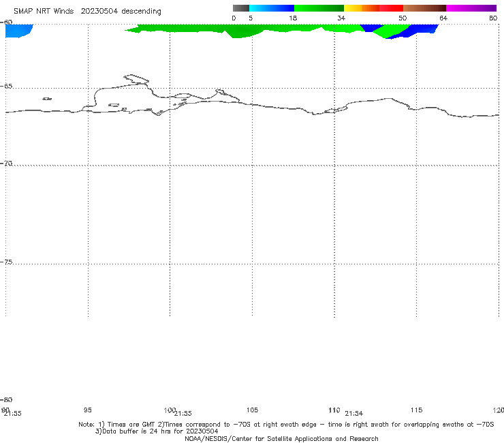Screen dimensions: 504x443
Task: Click the large island outline north of -65
Action: pyautogui.click(x=136, y=79)
